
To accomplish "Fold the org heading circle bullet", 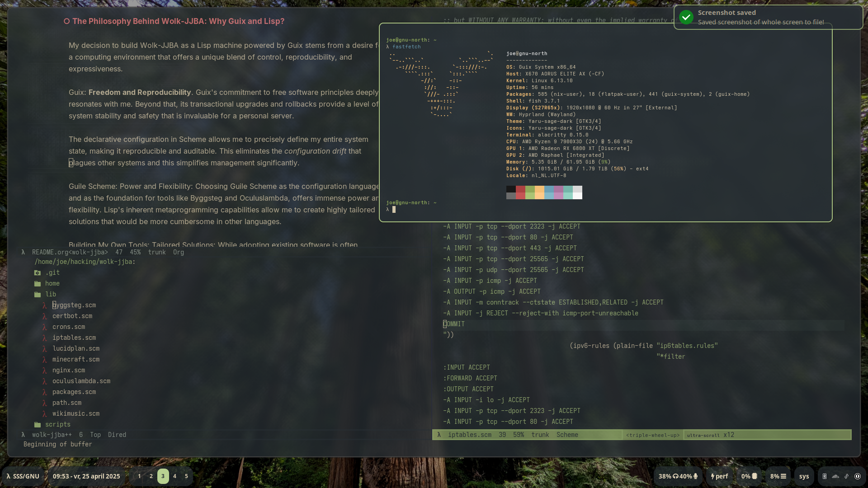I will pos(66,21).
